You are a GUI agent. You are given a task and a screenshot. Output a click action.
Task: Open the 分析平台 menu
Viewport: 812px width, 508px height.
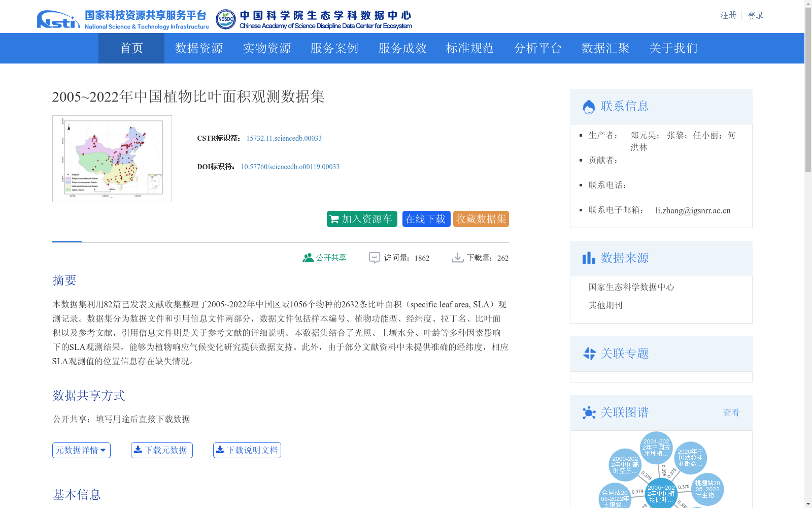[x=538, y=48]
